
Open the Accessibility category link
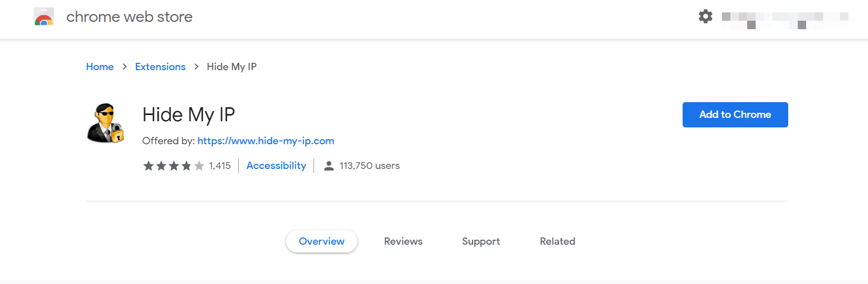[276, 166]
